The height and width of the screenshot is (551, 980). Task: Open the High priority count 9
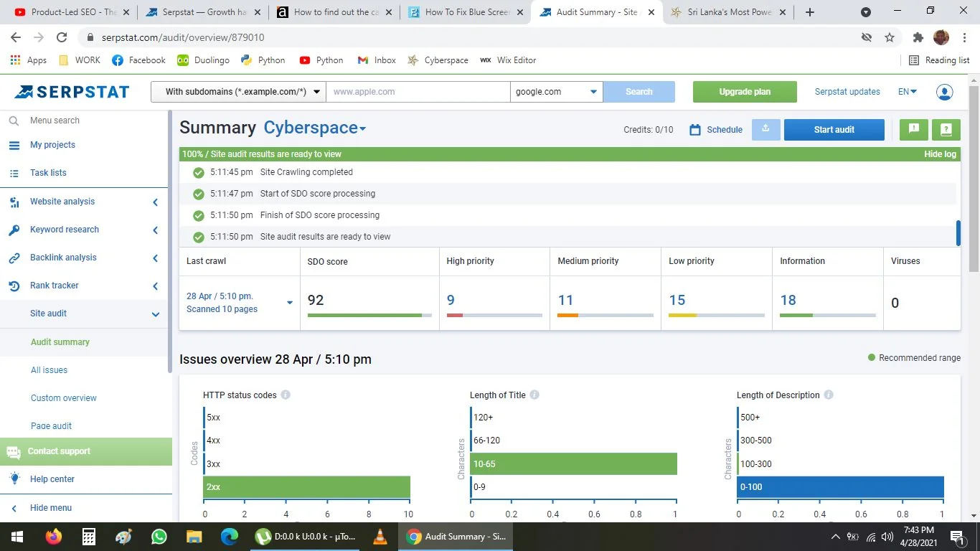[451, 300]
